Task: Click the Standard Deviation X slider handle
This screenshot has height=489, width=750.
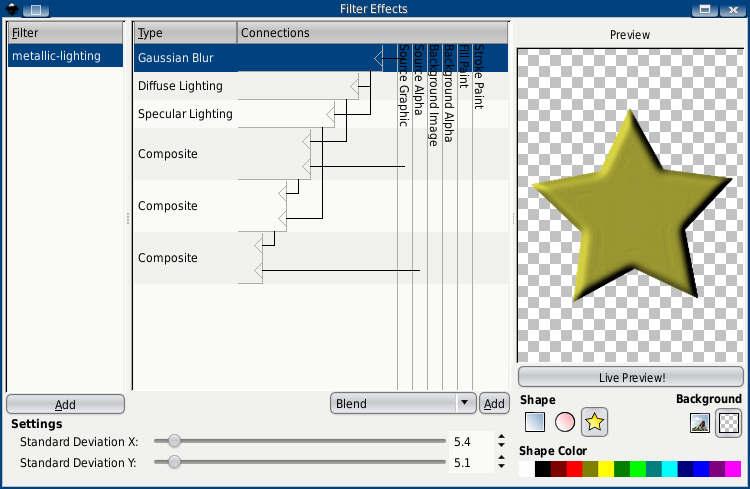Action: [x=175, y=441]
